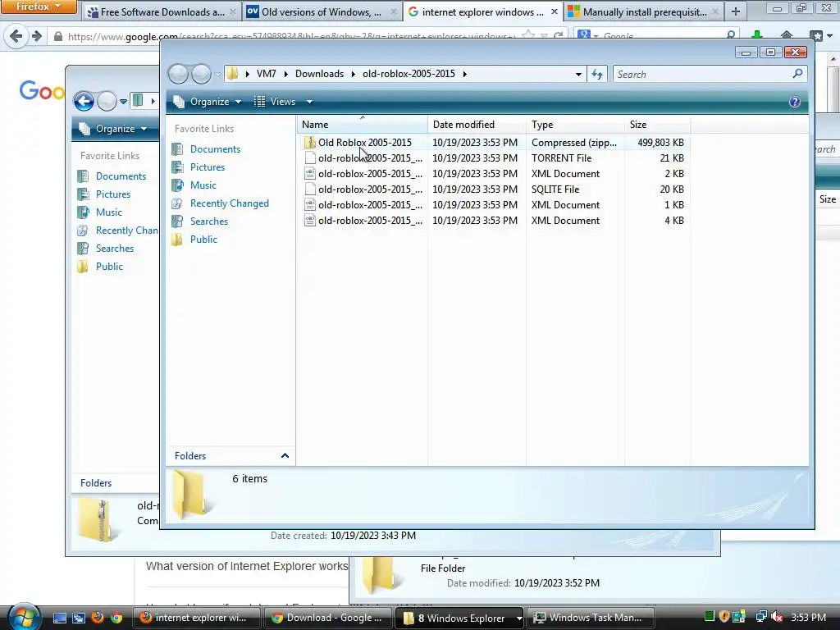Sort files by Type column header
Viewport: 840px width, 630px height.
coord(575,125)
